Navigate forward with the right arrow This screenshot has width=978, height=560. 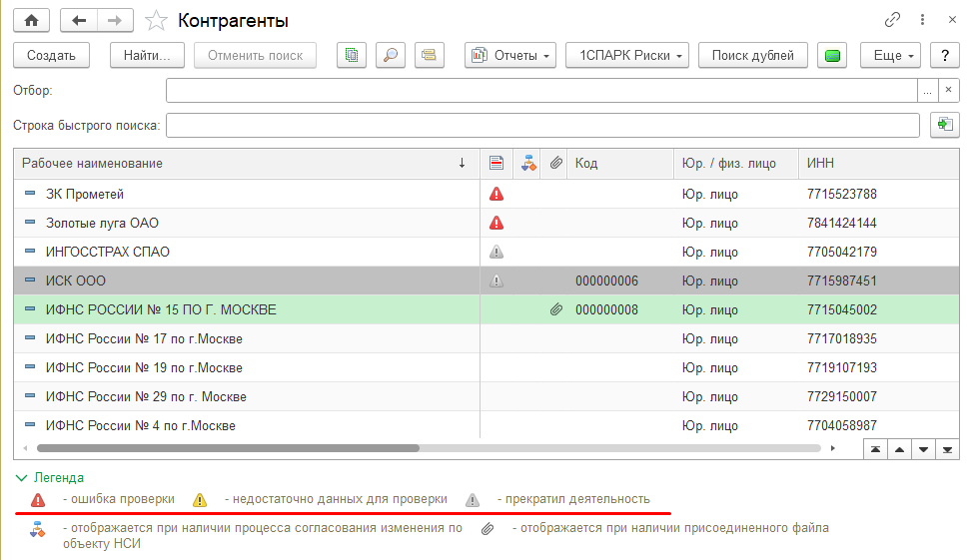(x=115, y=21)
